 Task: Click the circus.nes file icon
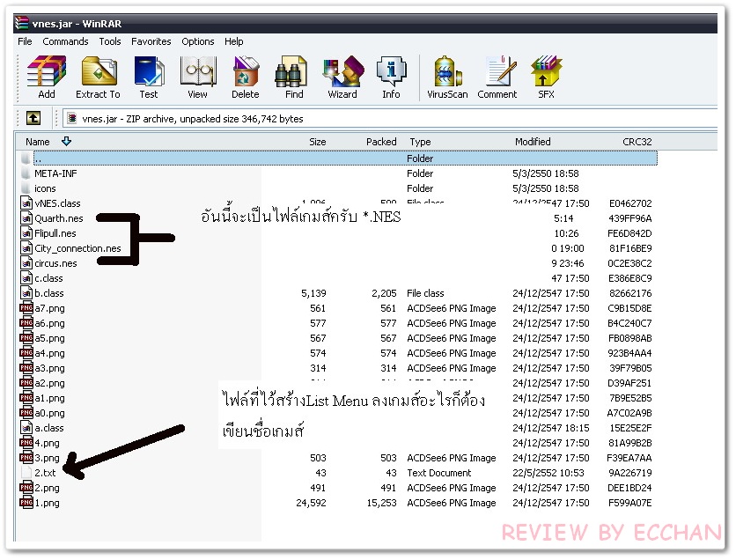[26, 263]
